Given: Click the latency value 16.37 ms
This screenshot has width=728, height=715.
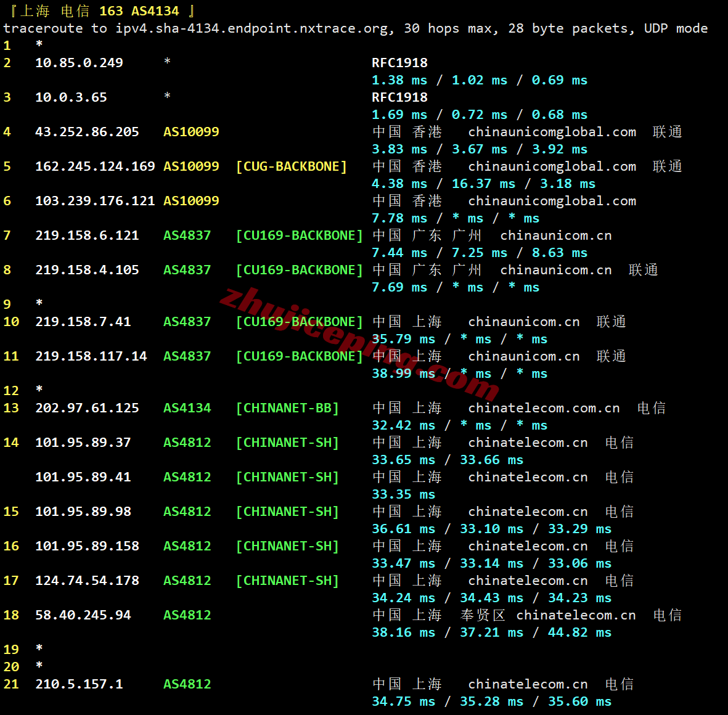Looking at the screenshot, I should pos(483,184).
